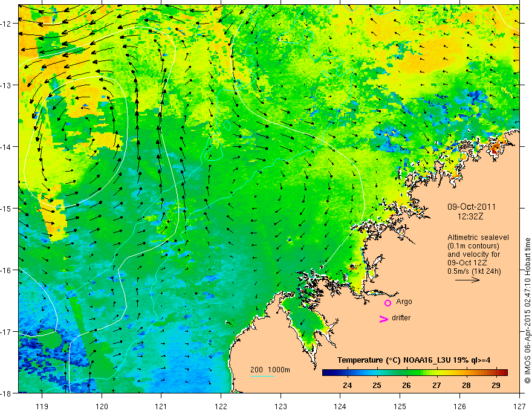Viewport: 532px width, 411px height.
Task: Click the 'Temperature (°C) NOAA16_L3U 19% ql>=4' title
Action: pos(414,360)
